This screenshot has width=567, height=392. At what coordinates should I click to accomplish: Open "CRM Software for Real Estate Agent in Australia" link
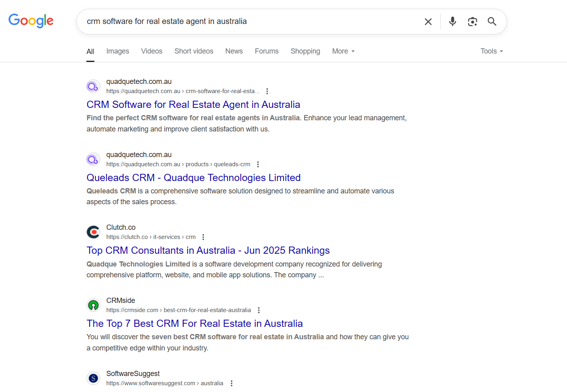[193, 105]
